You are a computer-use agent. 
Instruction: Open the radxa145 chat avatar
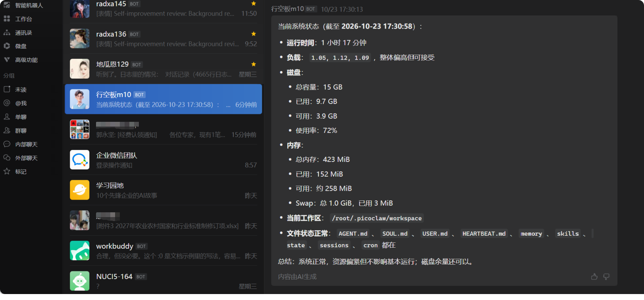[x=80, y=9]
